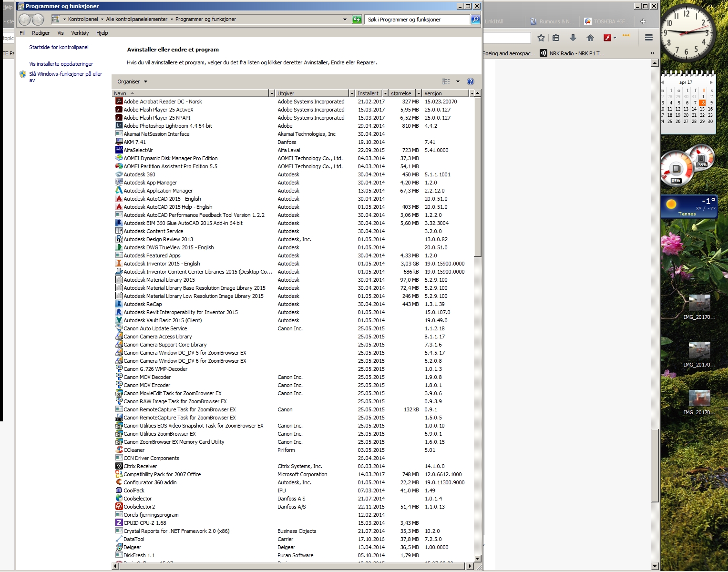Screen dimensions: 728x572
Task: Open the Firefox hamburger menu
Action: coord(649,38)
